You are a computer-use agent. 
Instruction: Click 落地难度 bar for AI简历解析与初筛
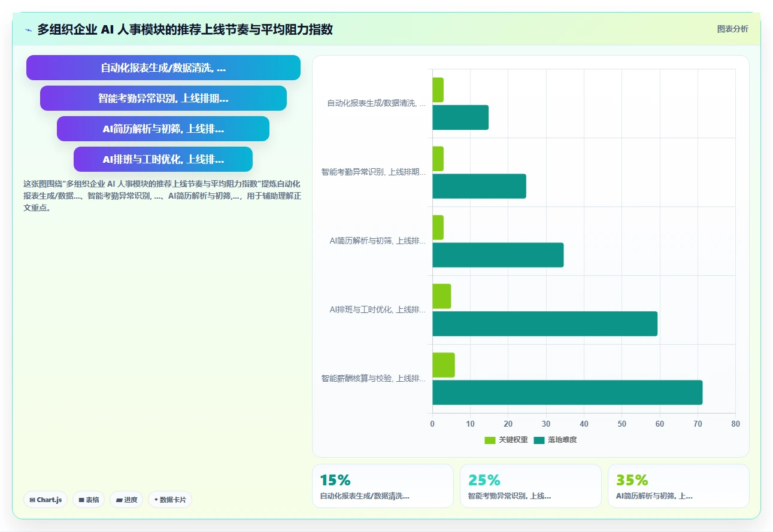coord(498,255)
